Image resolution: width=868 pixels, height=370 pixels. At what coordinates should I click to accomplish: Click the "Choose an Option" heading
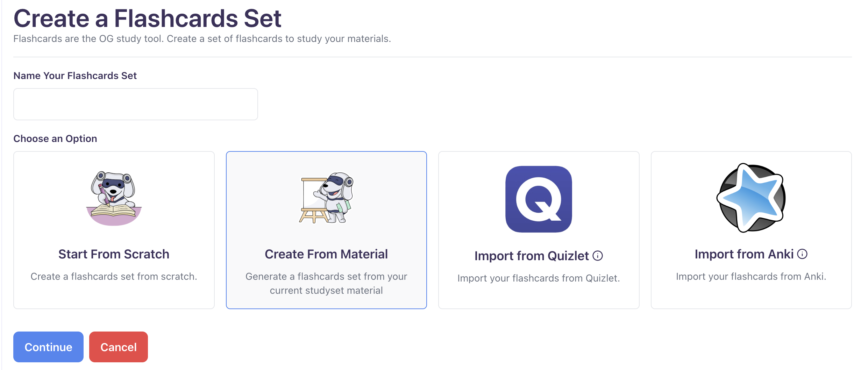click(55, 138)
